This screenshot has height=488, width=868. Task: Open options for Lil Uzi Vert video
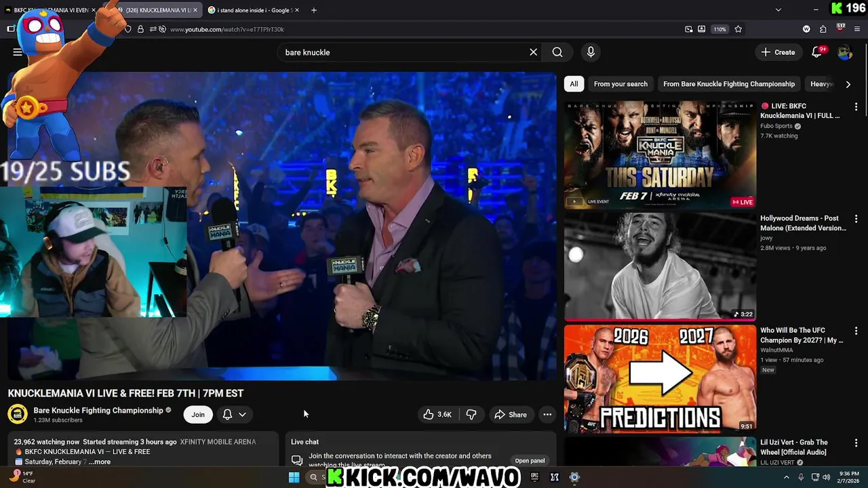coord(856,443)
